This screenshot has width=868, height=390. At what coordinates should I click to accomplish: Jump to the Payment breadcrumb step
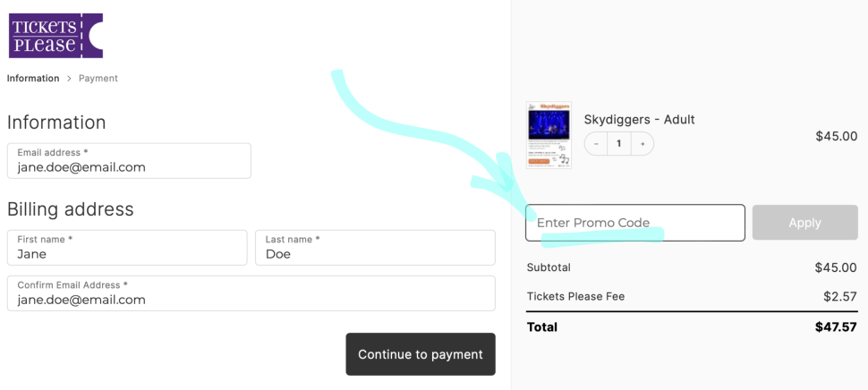click(x=98, y=79)
